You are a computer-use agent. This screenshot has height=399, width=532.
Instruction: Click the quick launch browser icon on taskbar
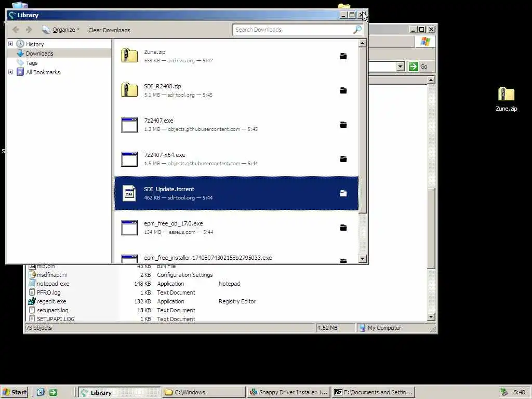point(41,392)
